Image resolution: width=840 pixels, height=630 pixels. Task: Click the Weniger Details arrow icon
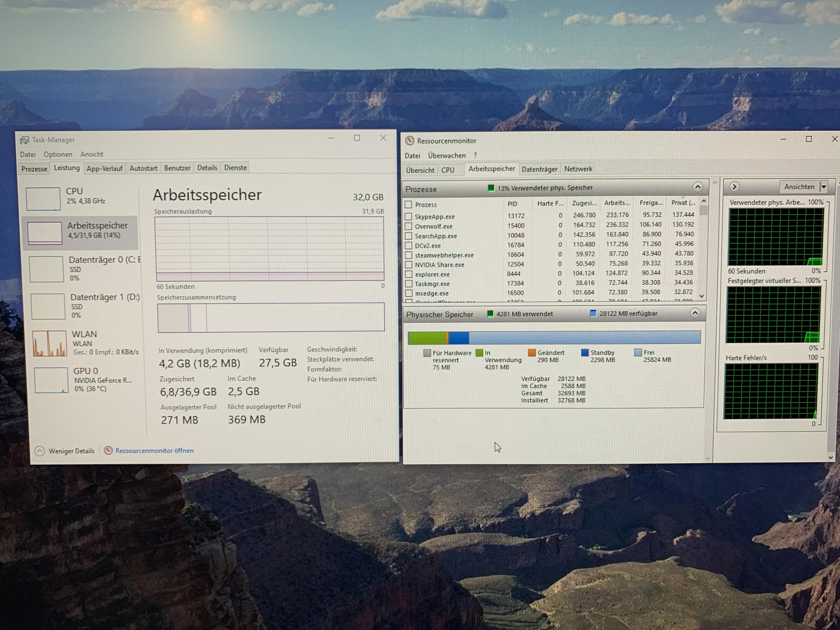pos(40,451)
